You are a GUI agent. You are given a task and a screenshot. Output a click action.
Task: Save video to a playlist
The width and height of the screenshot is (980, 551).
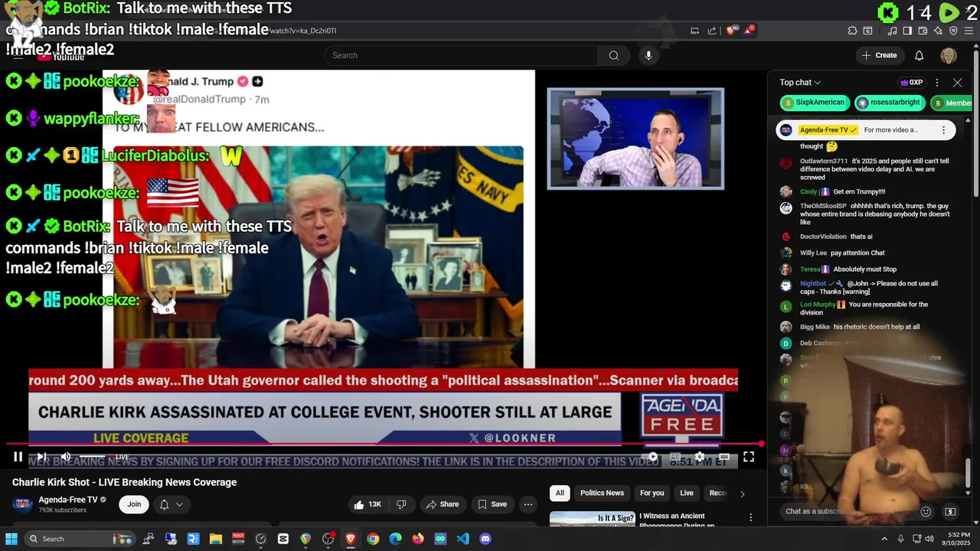[492, 504]
